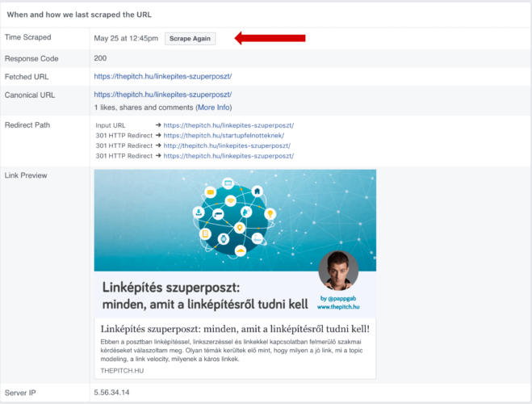This screenshot has width=532, height=404.
Task: Click the Scrape Again button
Action: pos(190,39)
